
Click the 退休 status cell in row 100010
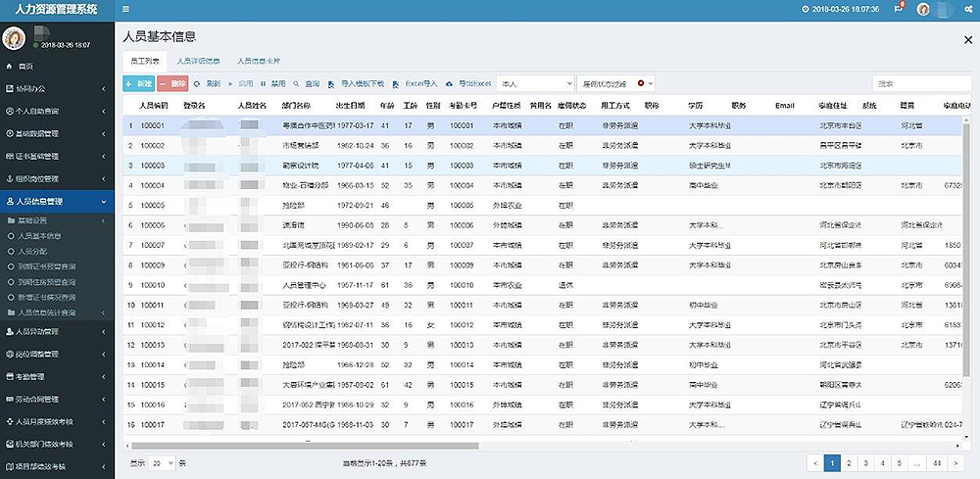click(x=565, y=285)
